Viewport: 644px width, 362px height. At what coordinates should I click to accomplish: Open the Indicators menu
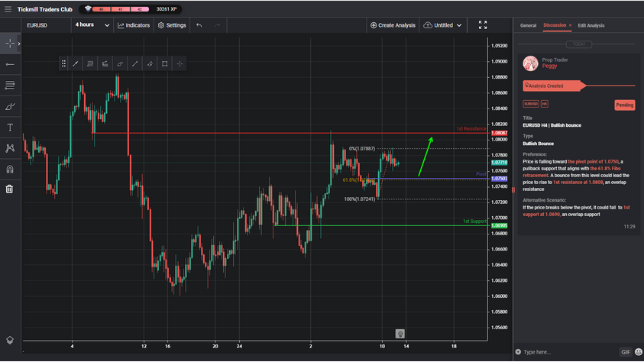coord(134,25)
